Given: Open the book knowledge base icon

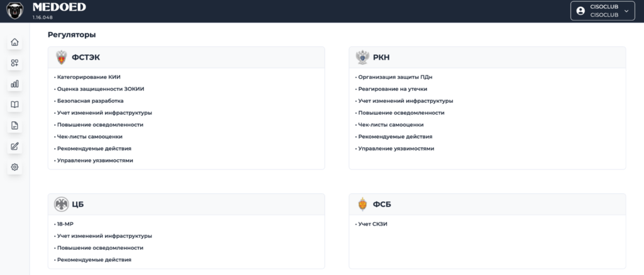Looking at the screenshot, I should click(x=15, y=105).
